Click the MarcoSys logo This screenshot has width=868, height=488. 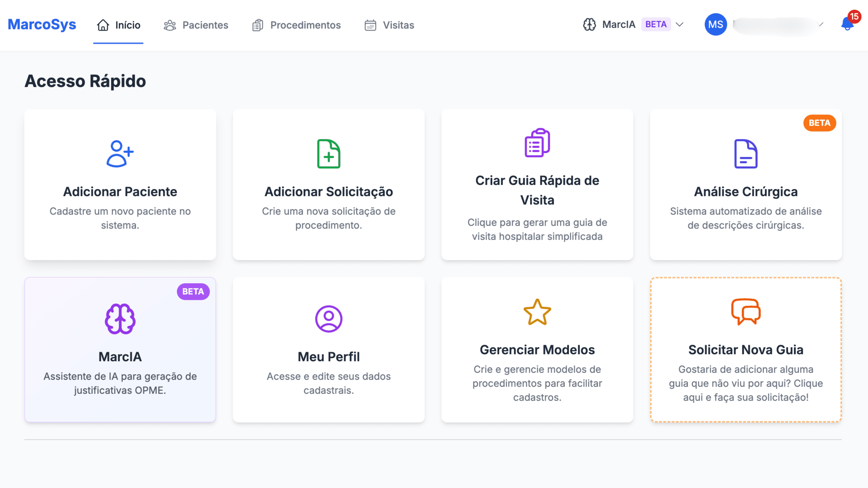click(x=42, y=24)
